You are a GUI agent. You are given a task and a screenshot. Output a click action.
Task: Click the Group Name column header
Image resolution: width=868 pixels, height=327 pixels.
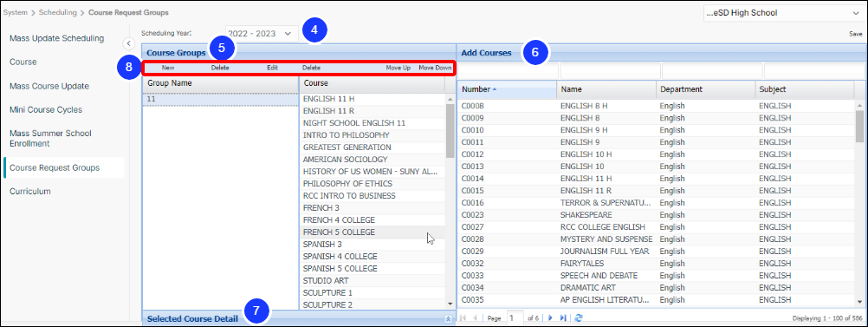[220, 83]
